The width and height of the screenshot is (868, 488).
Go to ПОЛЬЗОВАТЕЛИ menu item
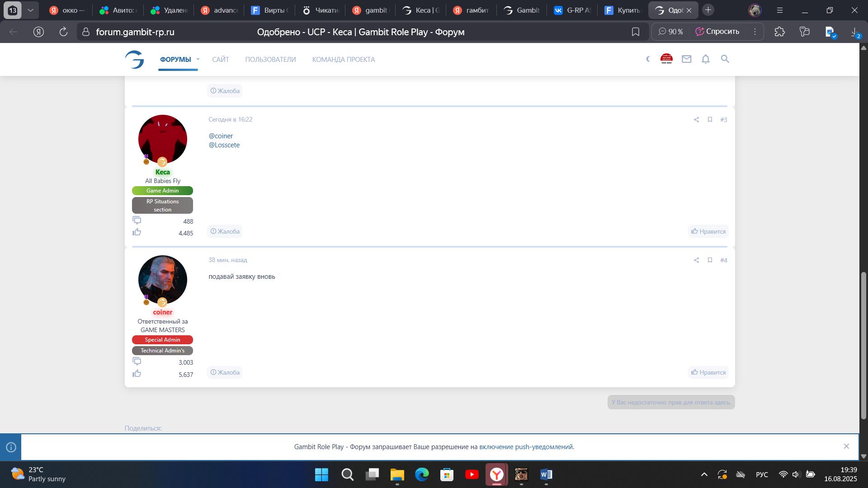coord(270,60)
